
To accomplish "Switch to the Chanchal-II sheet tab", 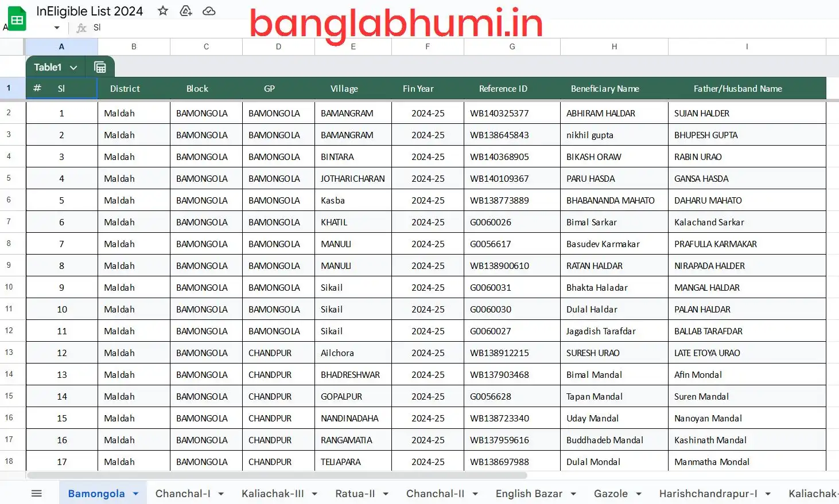I will pos(436,494).
